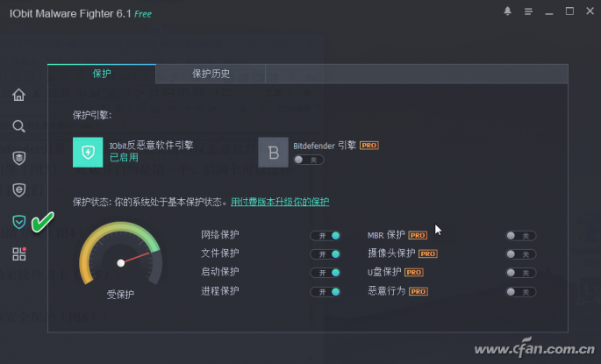Open the Action Center grid icon
This screenshot has height=364, width=601.
(x=18, y=253)
